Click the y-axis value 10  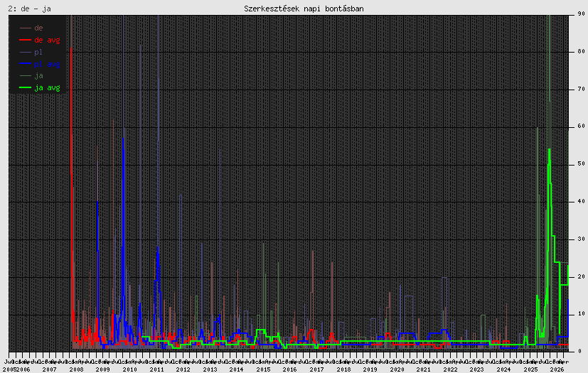[x=582, y=314]
